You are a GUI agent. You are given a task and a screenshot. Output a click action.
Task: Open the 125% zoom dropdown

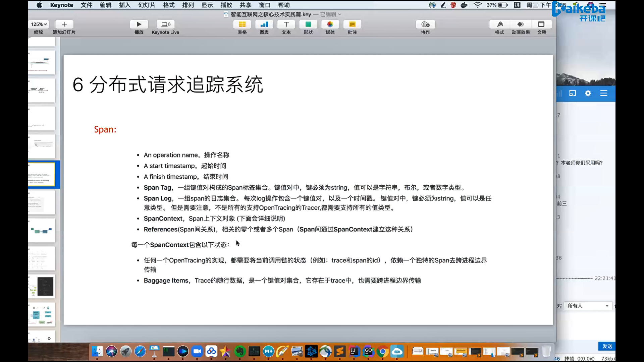[39, 24]
